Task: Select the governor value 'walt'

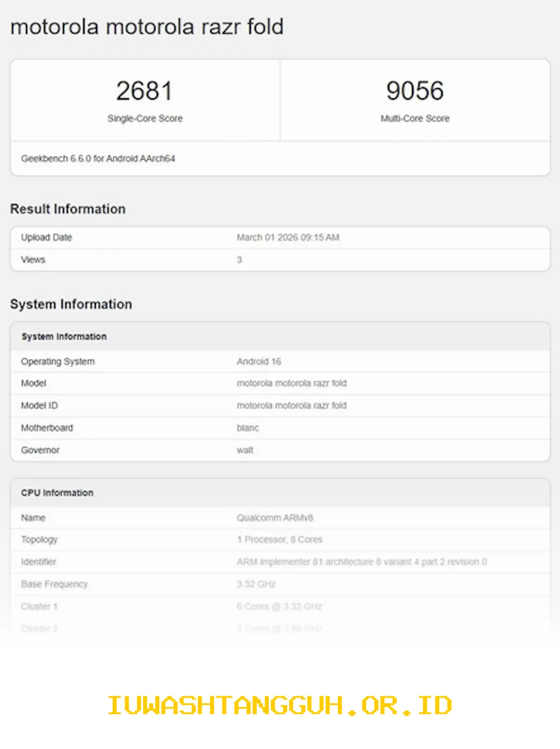Action: [x=245, y=450]
